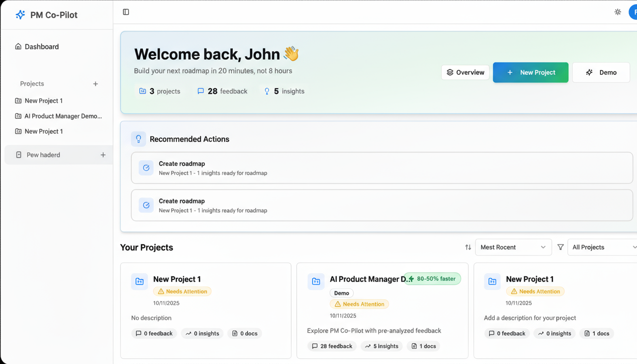Open Dashboard from the sidebar
637x364 pixels.
(42, 46)
